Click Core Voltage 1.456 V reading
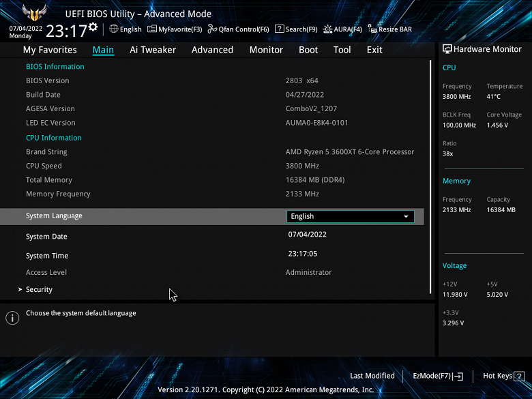Screen dimensions: 532x399 tap(497, 125)
